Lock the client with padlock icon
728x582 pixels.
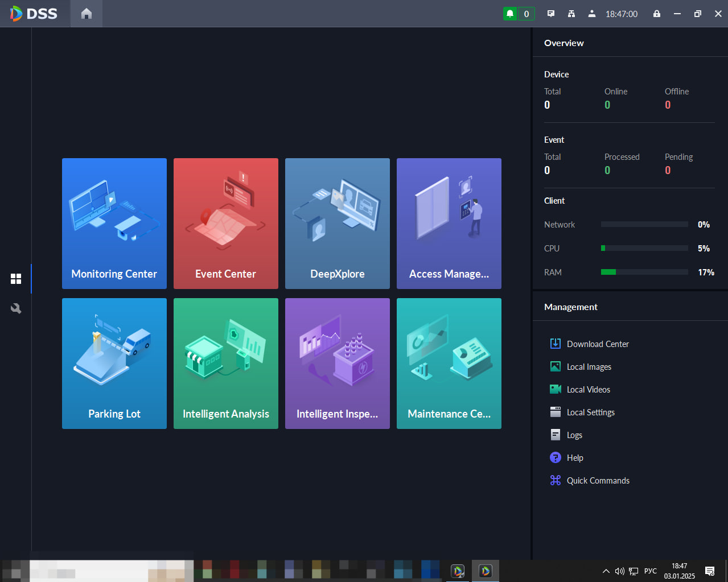click(x=657, y=14)
